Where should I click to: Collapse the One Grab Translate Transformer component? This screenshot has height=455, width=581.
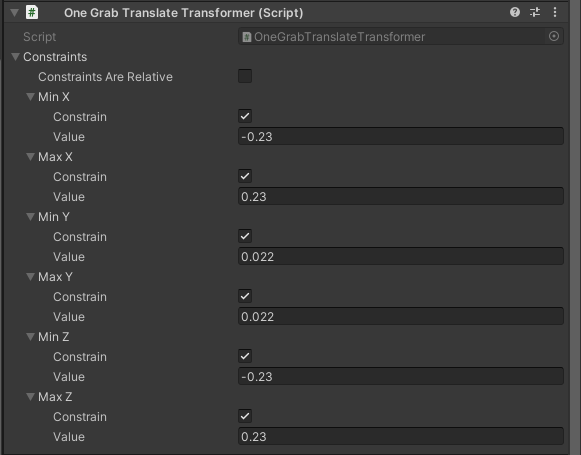coord(14,13)
